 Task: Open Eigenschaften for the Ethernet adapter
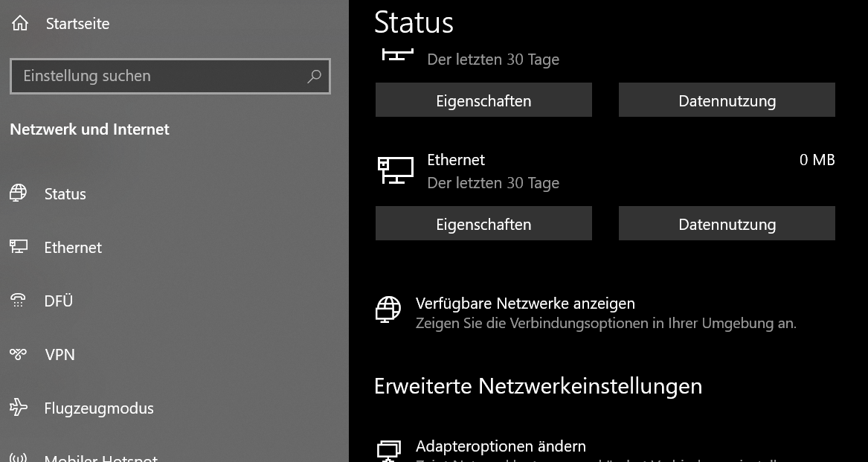click(x=483, y=224)
